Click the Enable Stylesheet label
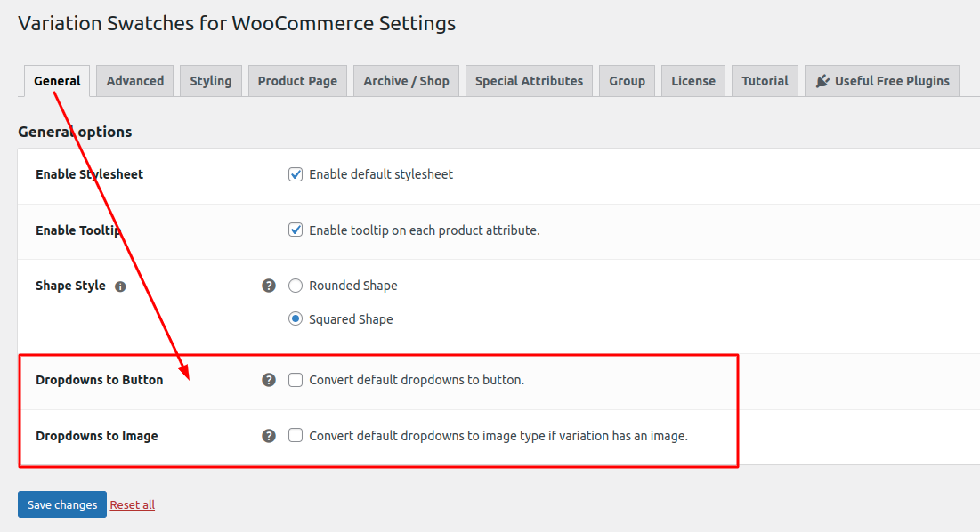Viewport: 980px width, 532px height. point(89,174)
